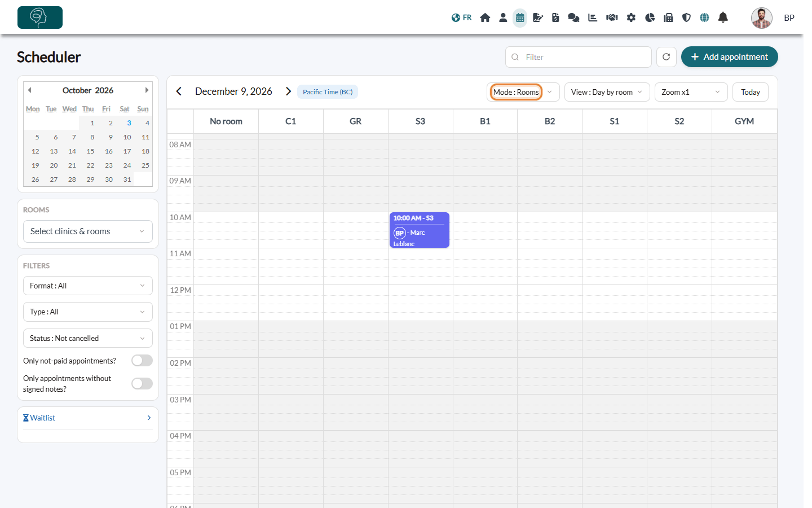This screenshot has height=508, width=812.
Task: Open the handshake icon
Action: [x=612, y=17]
